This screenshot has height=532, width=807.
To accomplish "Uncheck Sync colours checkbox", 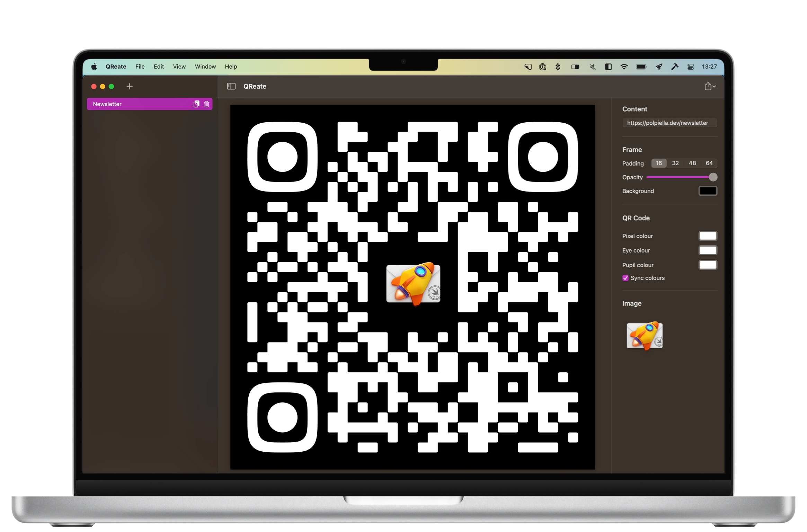I will 625,278.
